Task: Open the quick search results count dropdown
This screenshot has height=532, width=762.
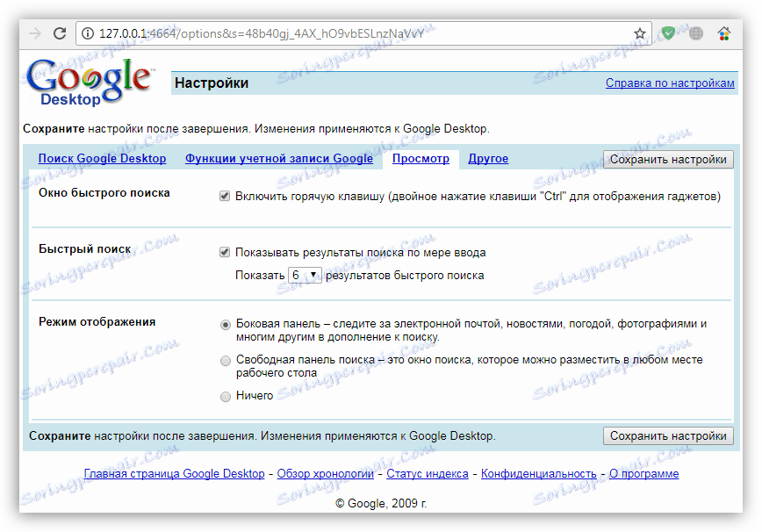Action: point(305,274)
